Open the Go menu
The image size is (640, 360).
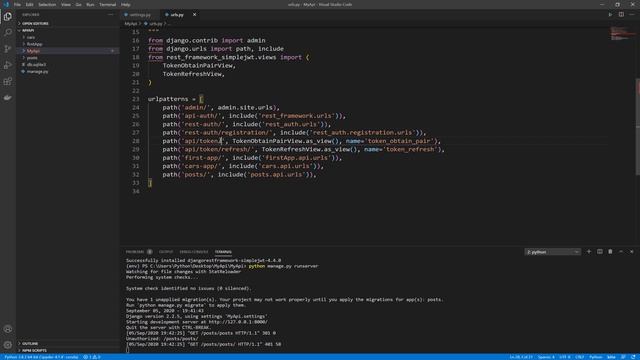click(x=78, y=4)
